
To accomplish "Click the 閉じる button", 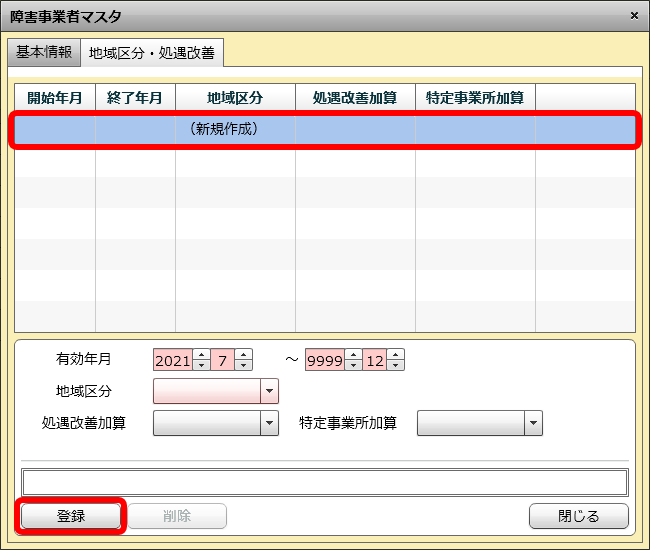I will click(x=578, y=516).
